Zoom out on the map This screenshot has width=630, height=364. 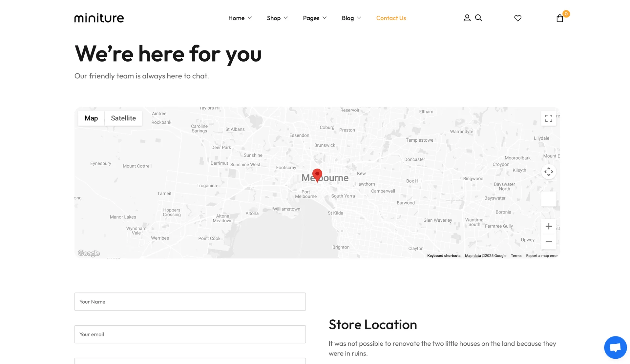click(x=549, y=242)
